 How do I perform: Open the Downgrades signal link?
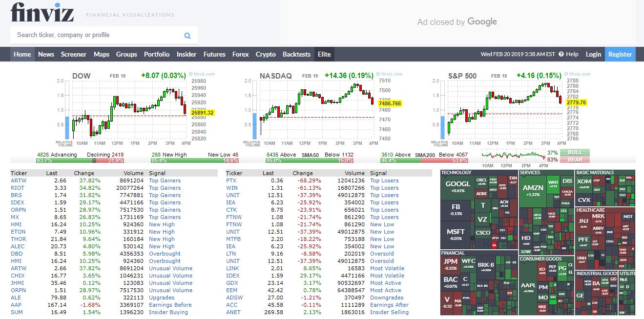tap(387, 298)
